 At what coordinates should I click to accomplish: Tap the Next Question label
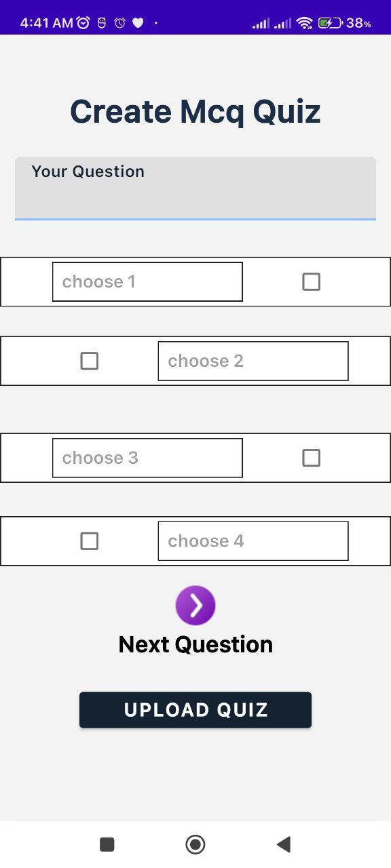[x=195, y=644]
